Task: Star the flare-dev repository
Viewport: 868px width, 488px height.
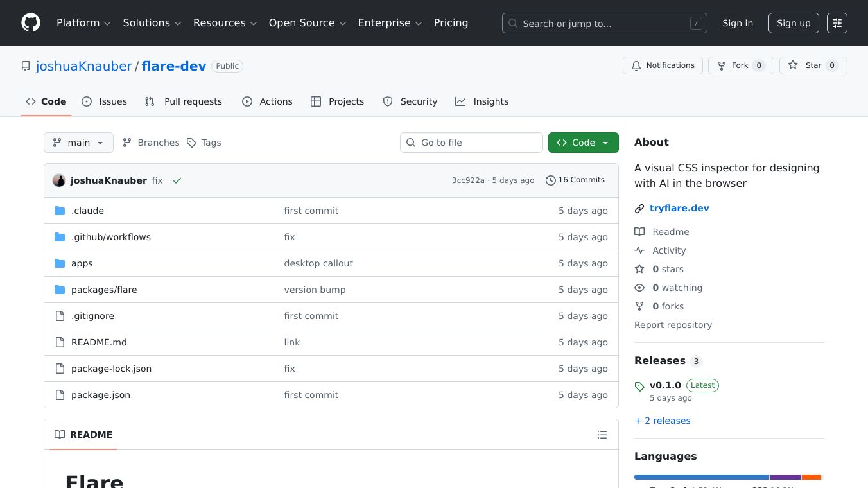Action: click(x=813, y=65)
